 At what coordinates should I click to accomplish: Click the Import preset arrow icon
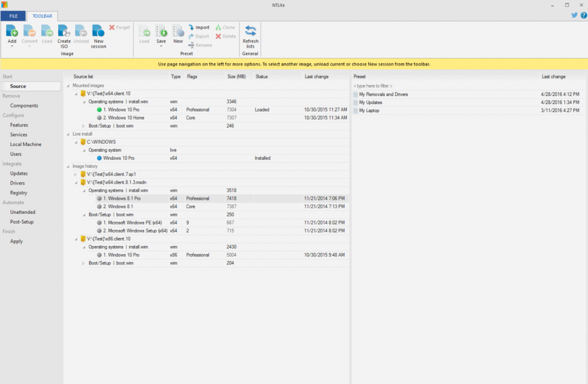click(192, 28)
